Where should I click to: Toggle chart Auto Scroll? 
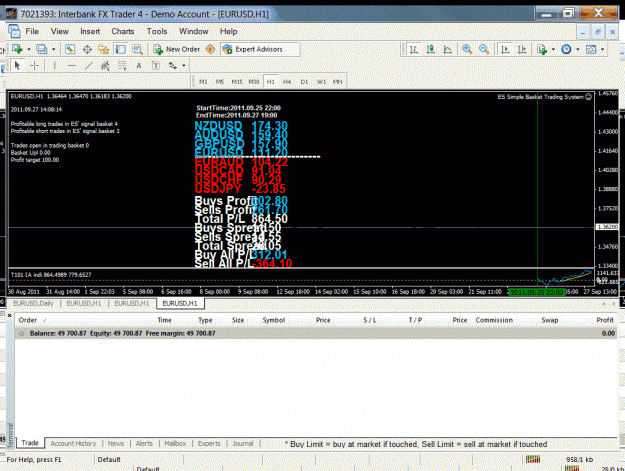(505, 49)
